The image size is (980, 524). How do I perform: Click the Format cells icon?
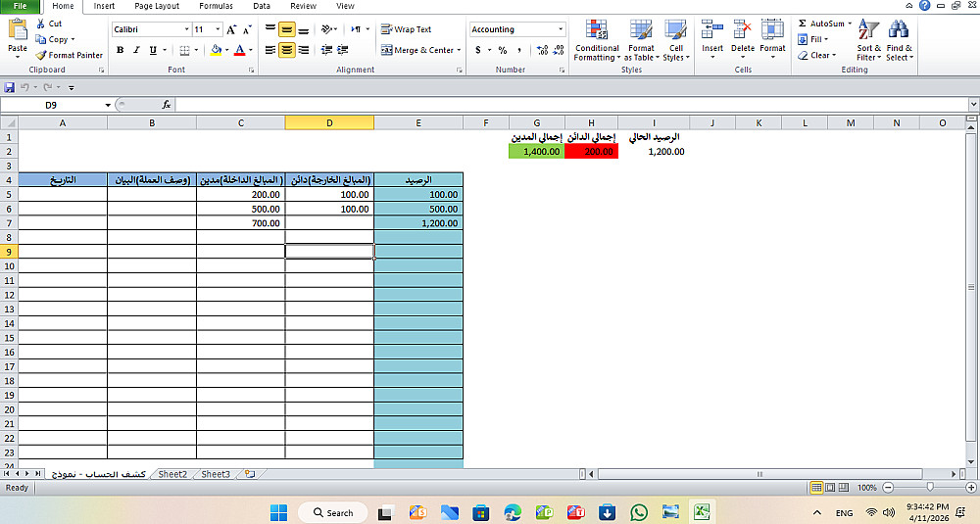coord(772,29)
